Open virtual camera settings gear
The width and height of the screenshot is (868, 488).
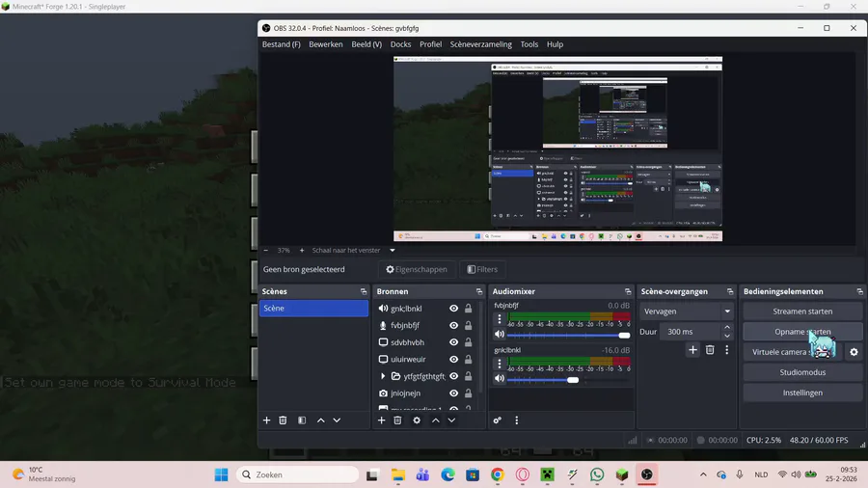click(x=854, y=352)
